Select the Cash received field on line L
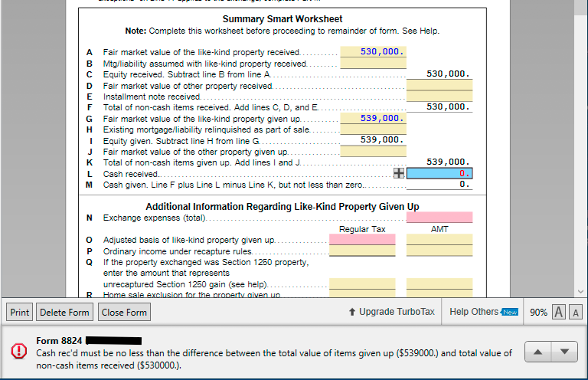The height and width of the screenshot is (380, 588). [x=439, y=174]
